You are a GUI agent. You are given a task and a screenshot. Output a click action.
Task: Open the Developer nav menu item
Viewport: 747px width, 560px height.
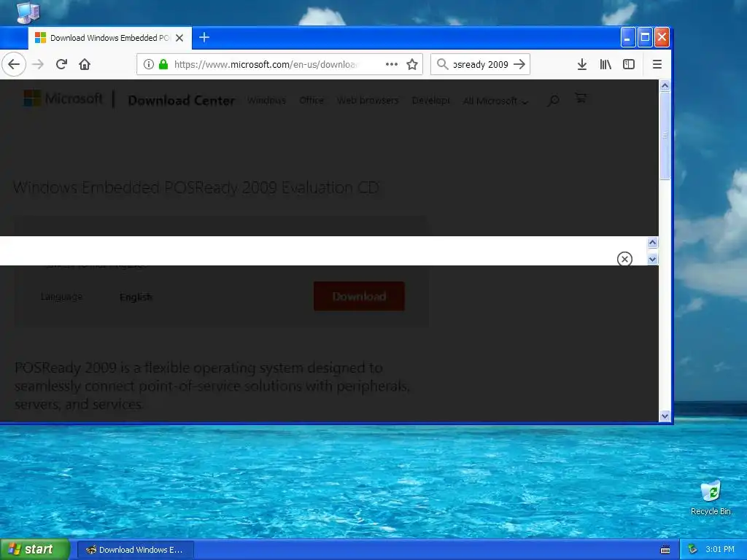430,101
